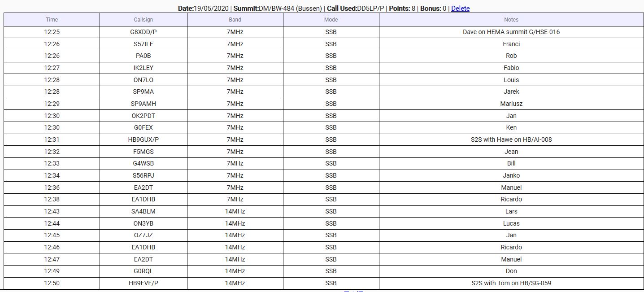Select the IK2LEY callsign cell
The height and width of the screenshot is (292, 644).
143,68
